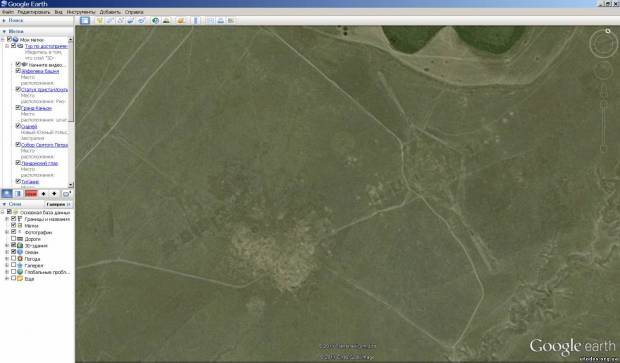Select the ruler tool icon

[196, 20]
